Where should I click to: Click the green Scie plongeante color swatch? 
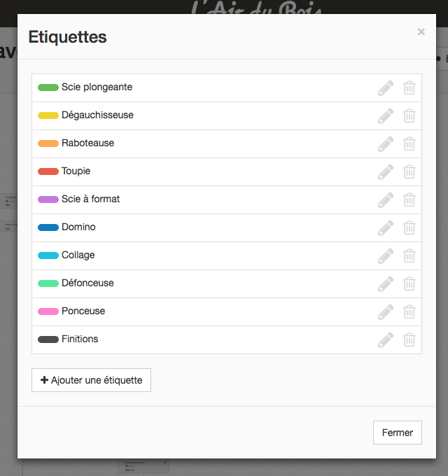click(x=48, y=87)
